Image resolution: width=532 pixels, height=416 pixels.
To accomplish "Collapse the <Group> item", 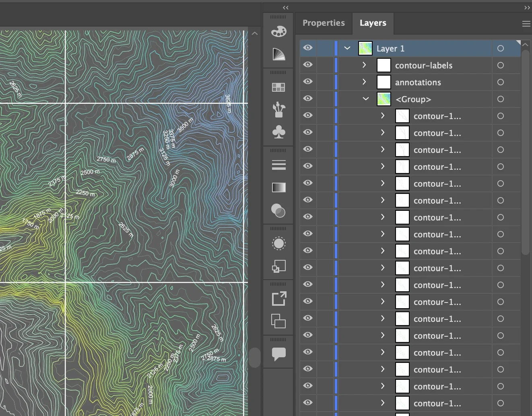I will (366, 99).
